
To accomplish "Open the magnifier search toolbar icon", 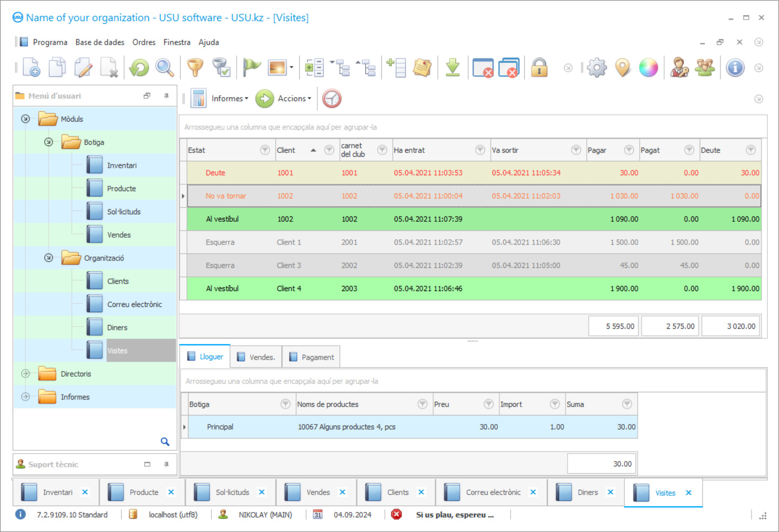I will point(165,68).
